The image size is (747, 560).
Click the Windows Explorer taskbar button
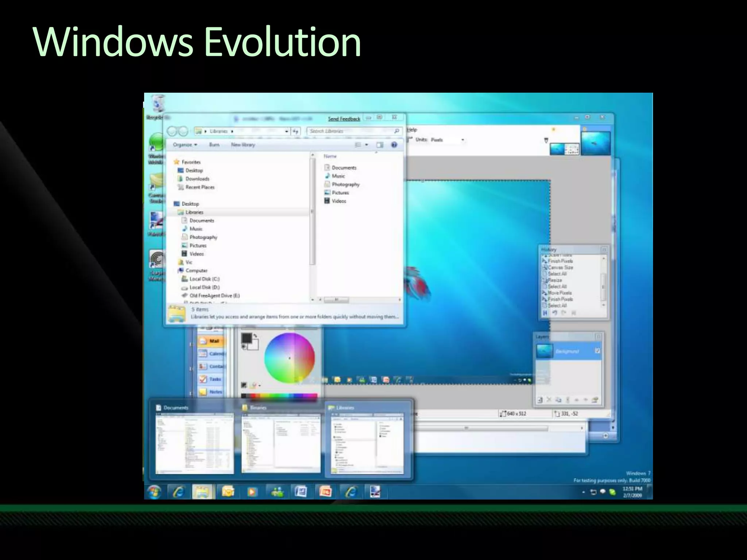(203, 492)
